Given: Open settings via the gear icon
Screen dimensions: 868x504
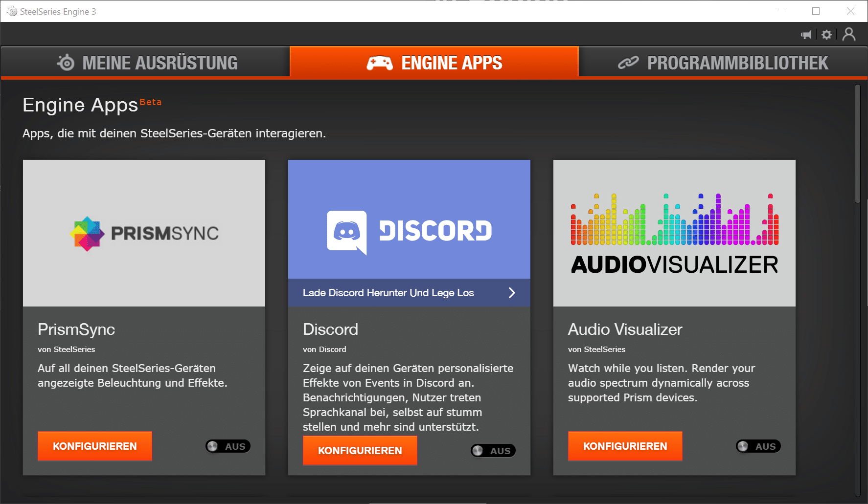Looking at the screenshot, I should coord(826,35).
